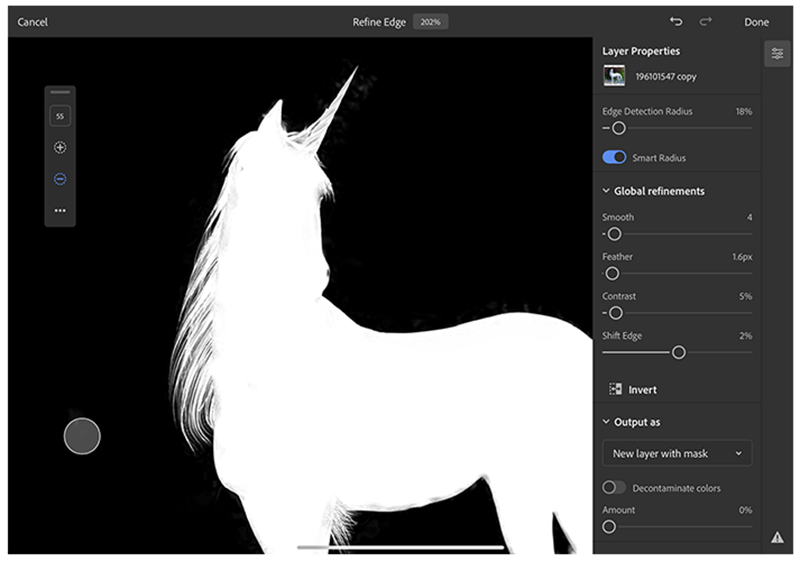Click the 202% zoom level indicator
The width and height of the screenshot is (800, 561).
(431, 22)
